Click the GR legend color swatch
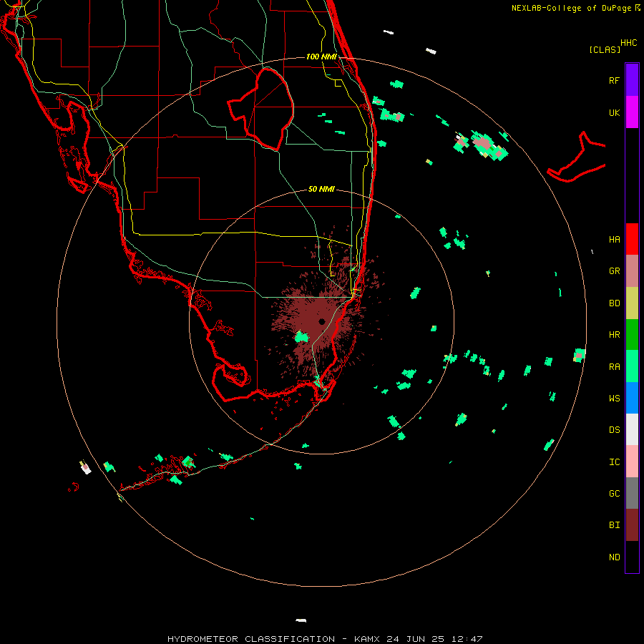The width and height of the screenshot is (644, 644). click(x=632, y=271)
